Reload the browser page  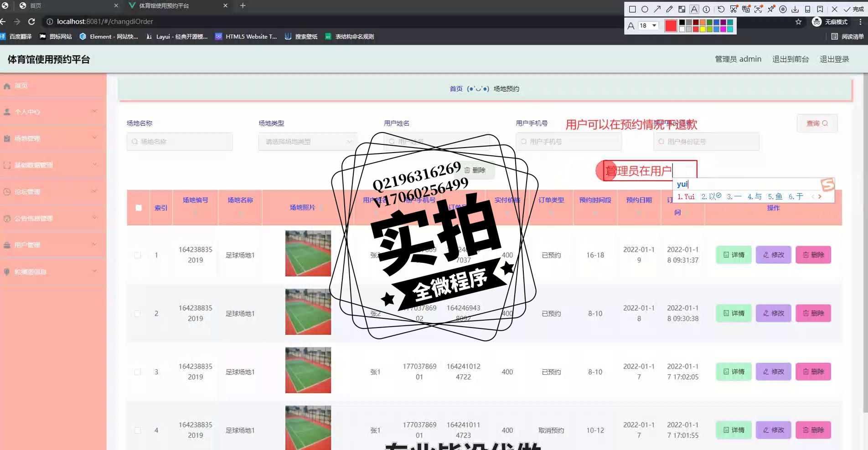[x=31, y=21]
